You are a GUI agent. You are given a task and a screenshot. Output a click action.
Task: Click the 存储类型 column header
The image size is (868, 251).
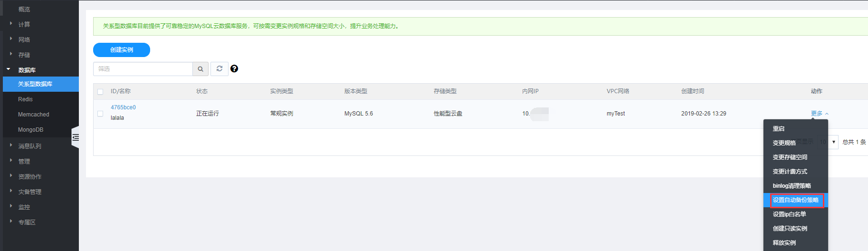[x=445, y=91]
